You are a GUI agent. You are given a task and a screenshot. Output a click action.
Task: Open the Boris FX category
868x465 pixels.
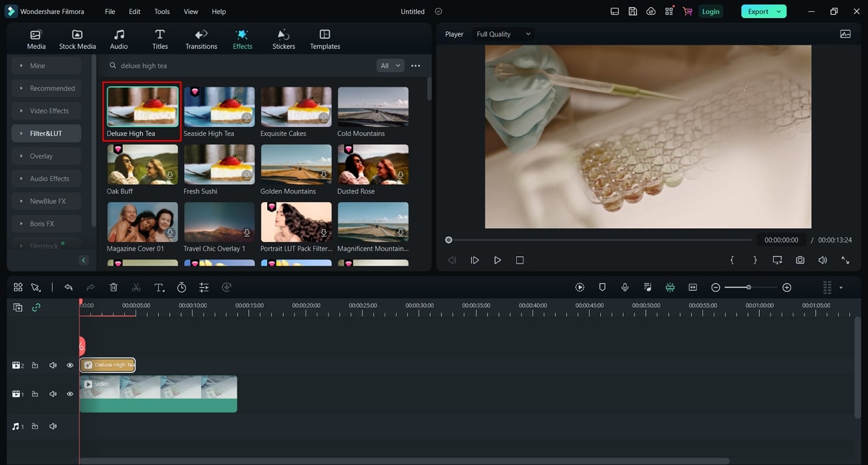click(x=46, y=224)
